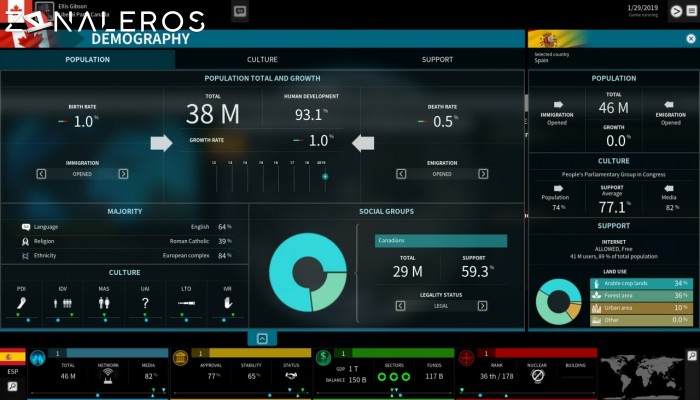Expand the bottom panel chevron button
This screenshot has height=400, width=700.
[262, 338]
